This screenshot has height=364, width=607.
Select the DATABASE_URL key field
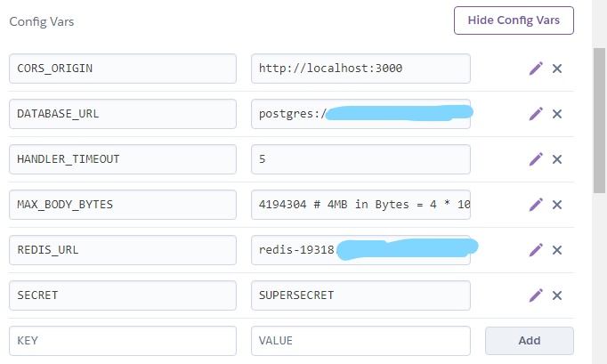click(x=123, y=114)
